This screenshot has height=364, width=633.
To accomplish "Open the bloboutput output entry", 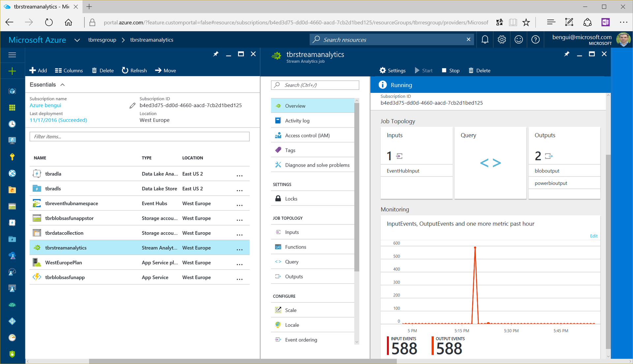I will pos(564,171).
